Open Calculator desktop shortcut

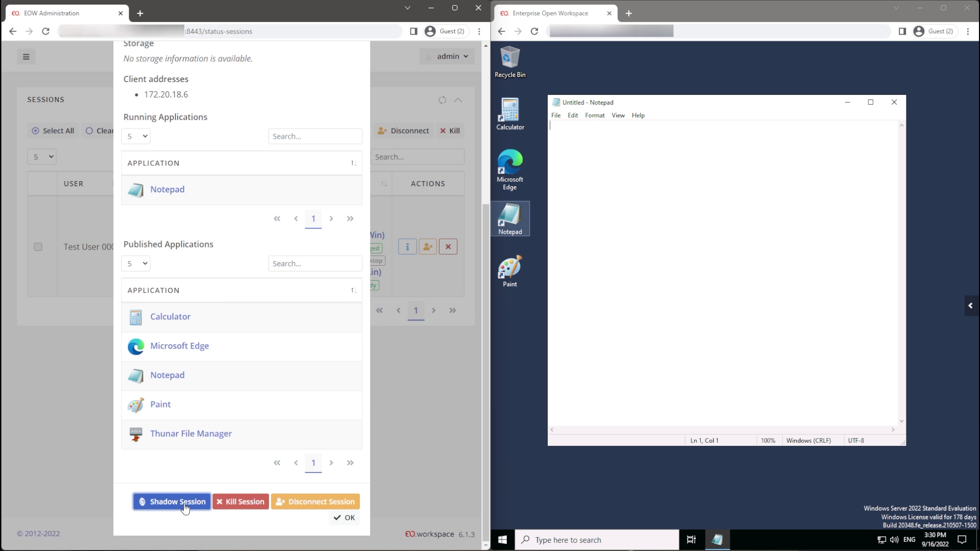(510, 114)
